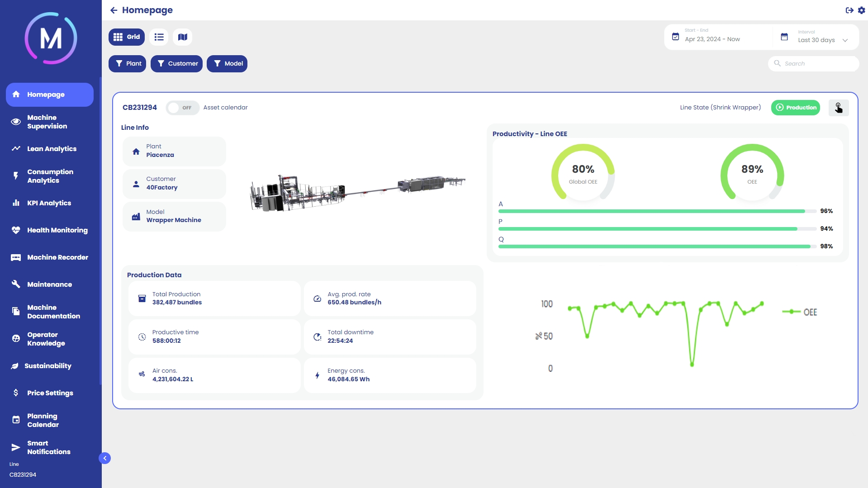Select the Grid view toggle

[x=126, y=37]
